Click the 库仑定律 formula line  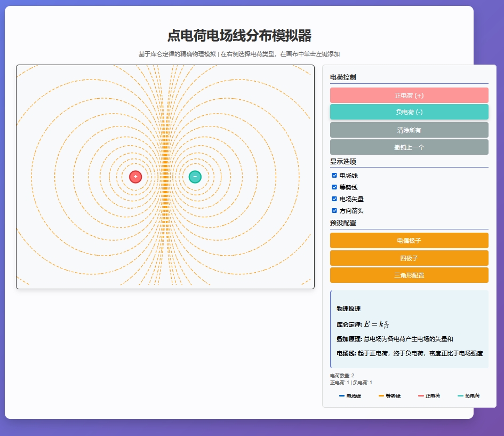(363, 324)
